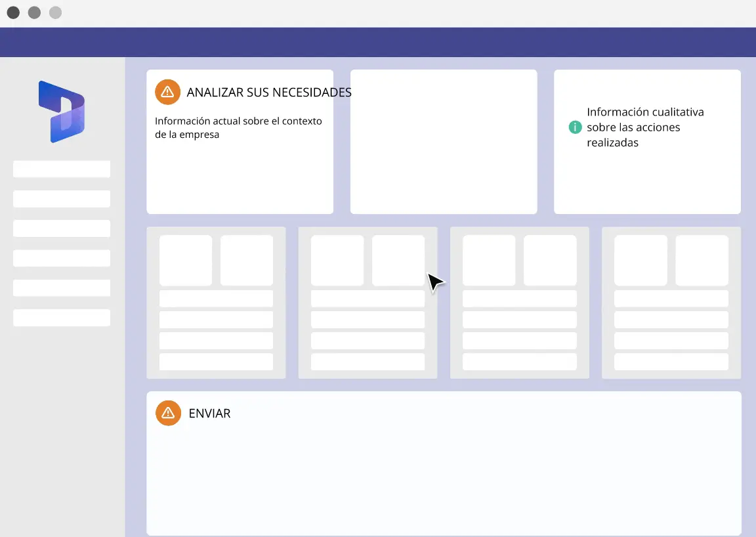Select the ANALIZAR SUS NECESIDADES heading
Viewport: 756px width, 537px height.
269,92
